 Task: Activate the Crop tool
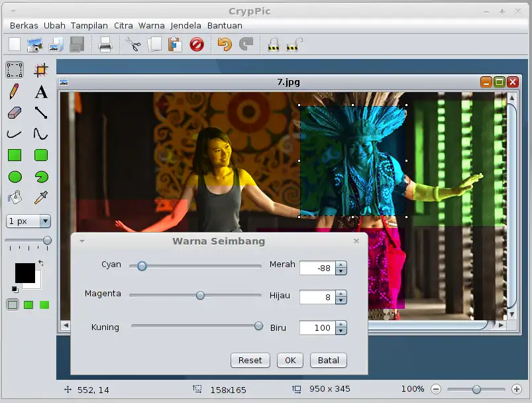tap(41, 70)
